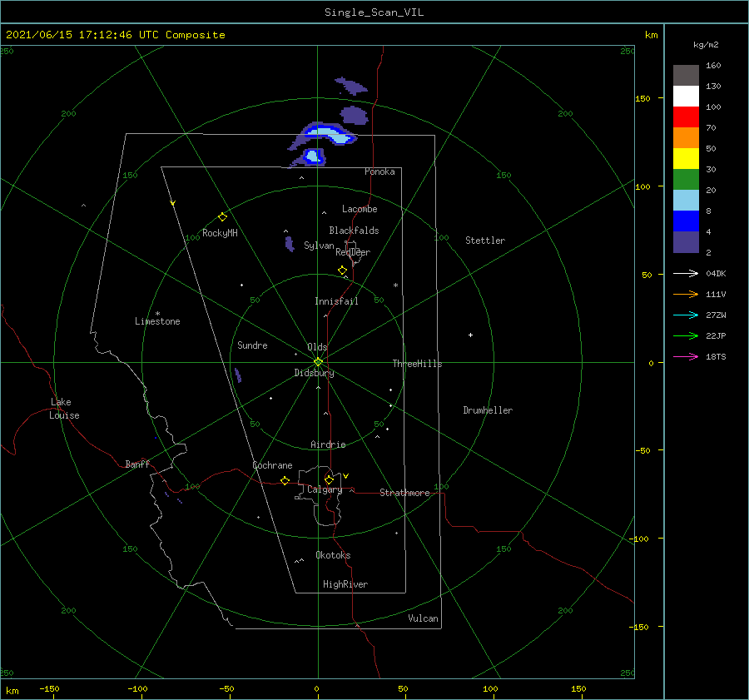Click the white plus marker south of Stettler
This screenshot has width=749, height=700.
[470, 335]
